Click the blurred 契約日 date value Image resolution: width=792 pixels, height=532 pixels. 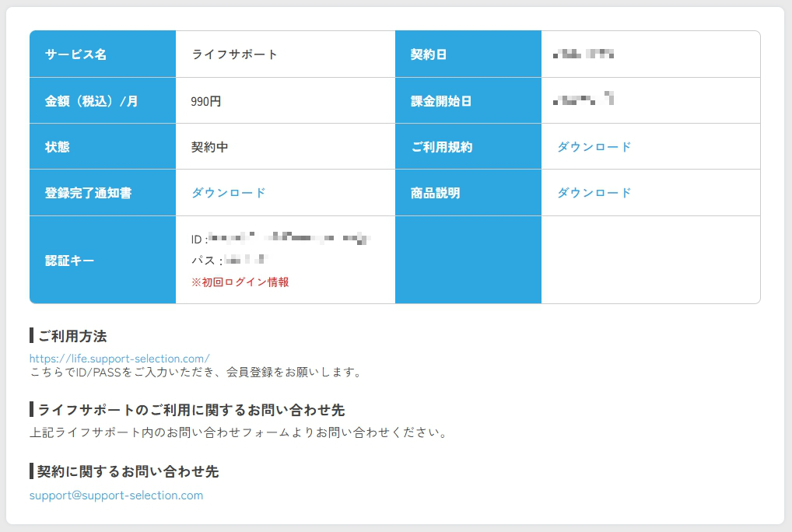(x=584, y=54)
